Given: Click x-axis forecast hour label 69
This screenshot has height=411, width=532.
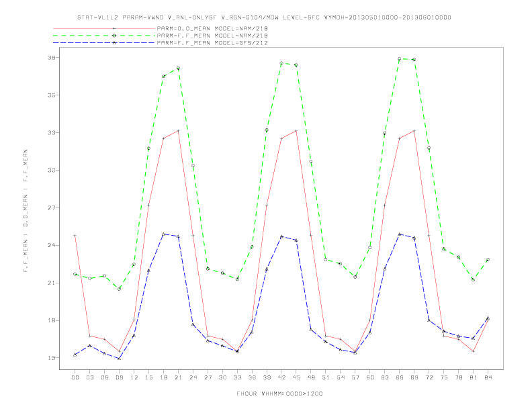Looking at the screenshot, I should (x=414, y=377).
